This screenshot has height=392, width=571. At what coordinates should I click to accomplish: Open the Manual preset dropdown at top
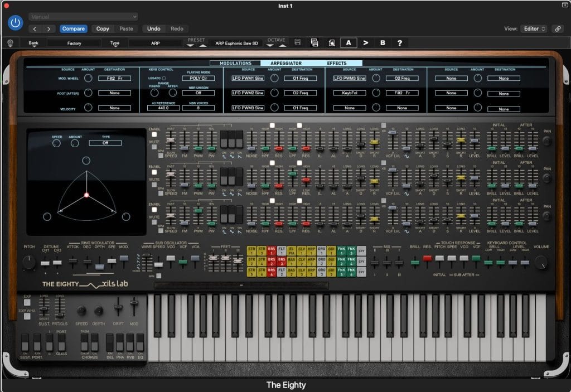(84, 16)
